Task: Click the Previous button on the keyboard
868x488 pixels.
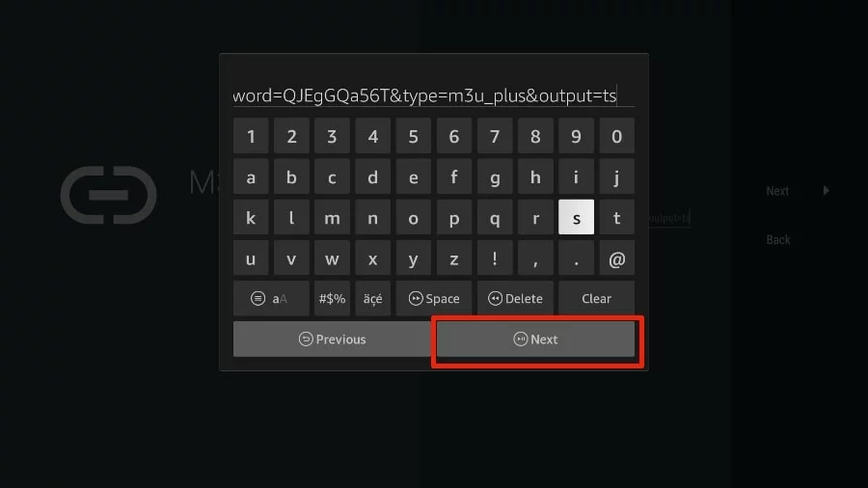Action: click(332, 339)
